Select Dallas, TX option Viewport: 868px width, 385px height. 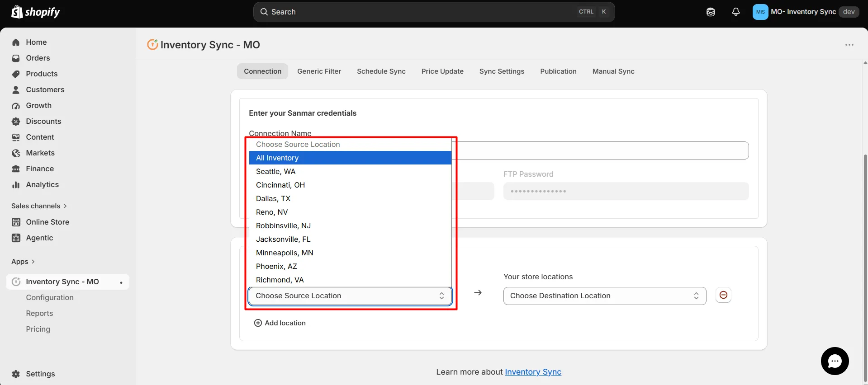[350, 198]
